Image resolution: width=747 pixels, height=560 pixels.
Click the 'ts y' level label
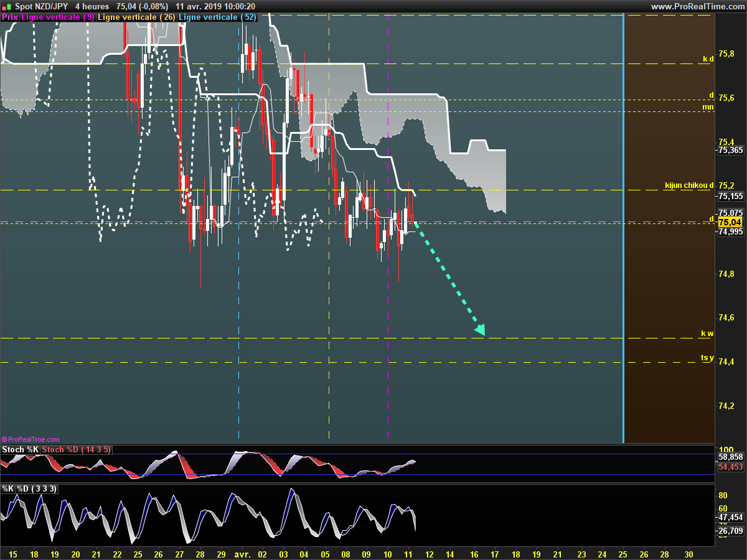(x=707, y=357)
